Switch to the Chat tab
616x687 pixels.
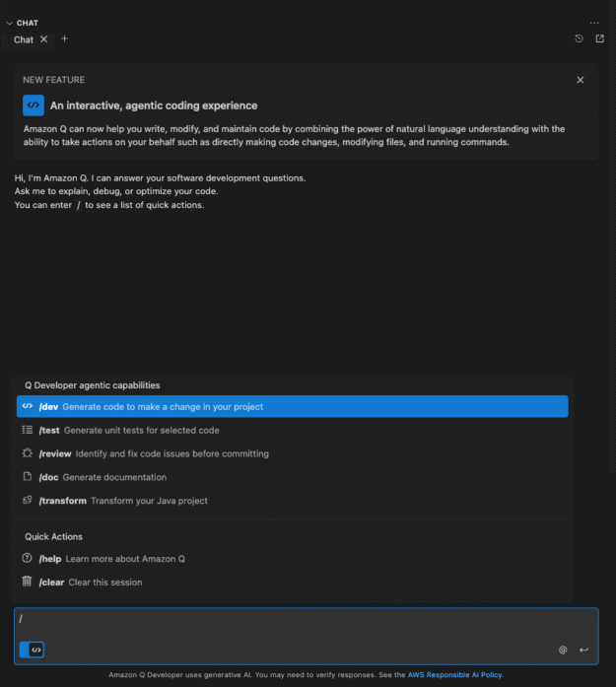24,39
